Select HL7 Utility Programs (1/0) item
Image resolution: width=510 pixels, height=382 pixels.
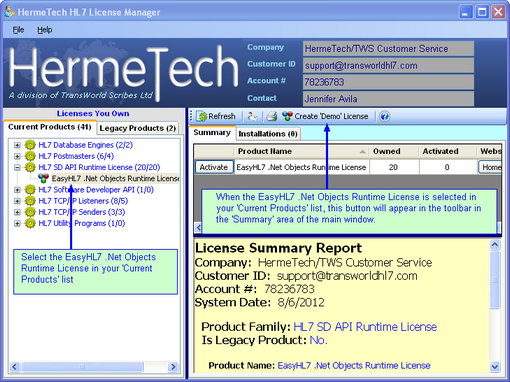82,223
